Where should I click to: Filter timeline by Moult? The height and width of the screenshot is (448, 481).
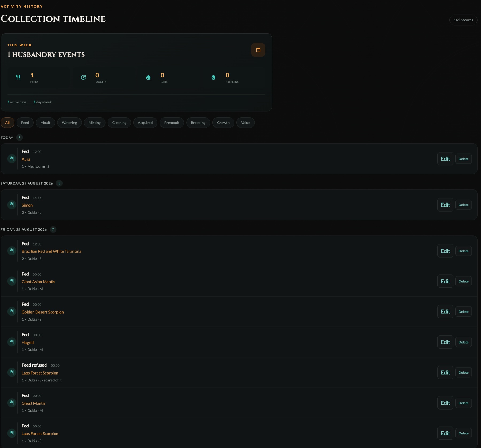point(45,123)
